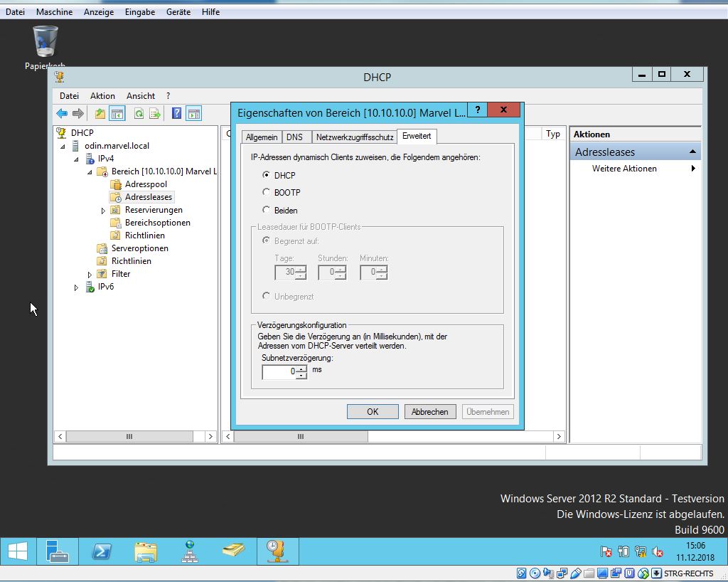The height and width of the screenshot is (582, 728).
Task: Collapse the Bereich [10.10.10.0] node
Action: (90, 172)
